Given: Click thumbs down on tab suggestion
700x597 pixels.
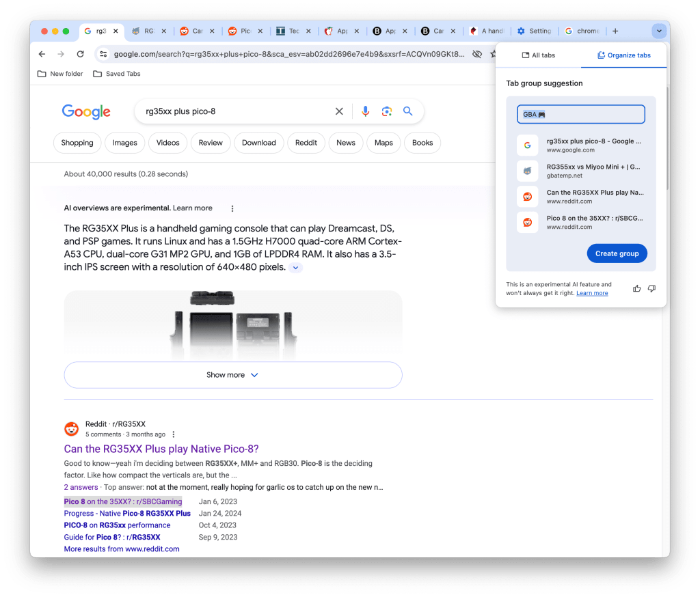Looking at the screenshot, I should pyautogui.click(x=651, y=289).
